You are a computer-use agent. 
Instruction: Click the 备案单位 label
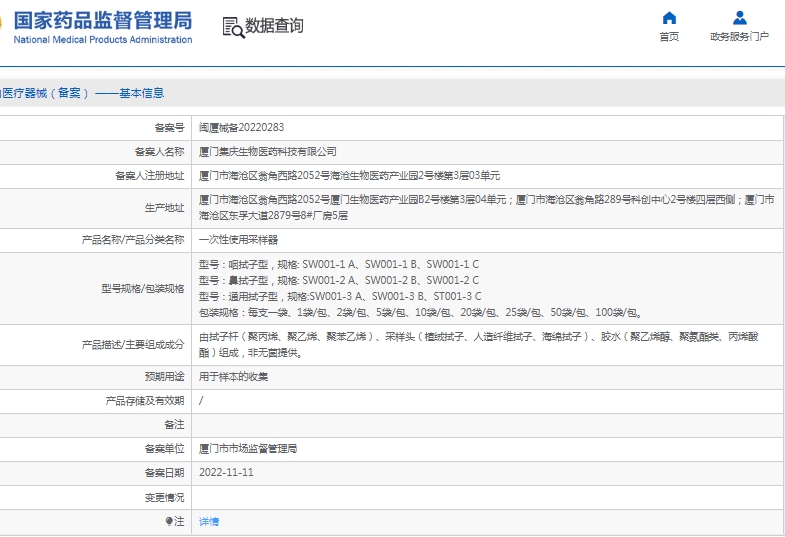[164, 448]
